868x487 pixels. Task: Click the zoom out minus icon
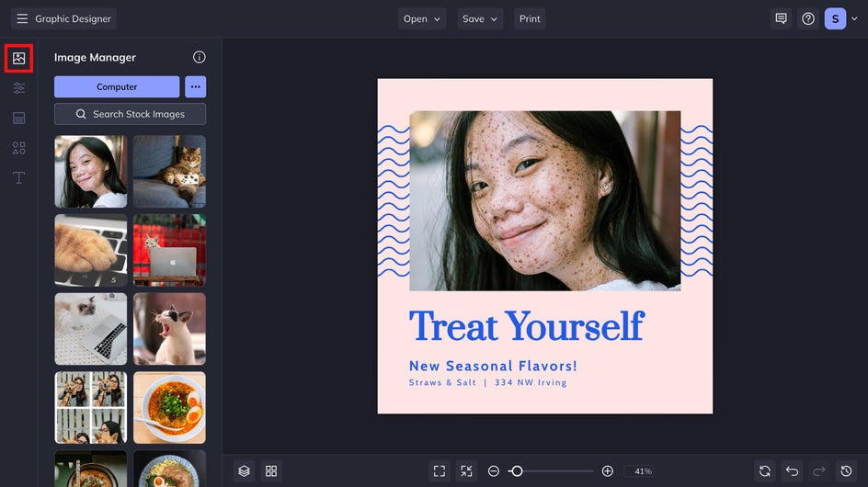click(494, 471)
